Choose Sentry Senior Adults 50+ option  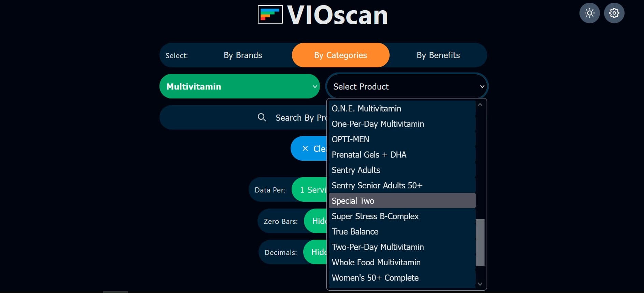click(377, 185)
